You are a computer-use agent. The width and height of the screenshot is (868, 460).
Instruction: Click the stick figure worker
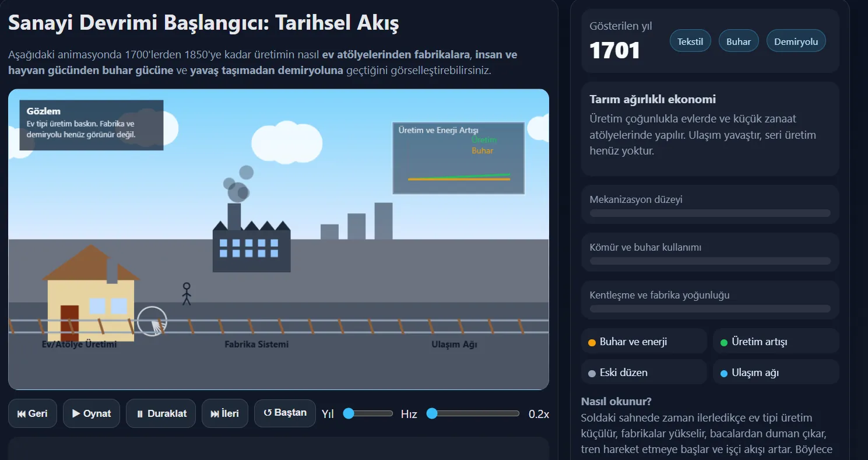coord(187,294)
